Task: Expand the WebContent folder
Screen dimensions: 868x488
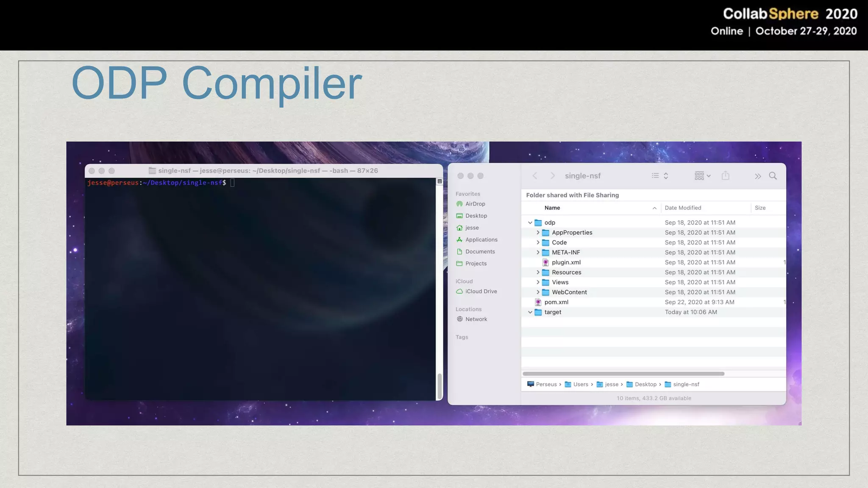Action: tap(538, 292)
